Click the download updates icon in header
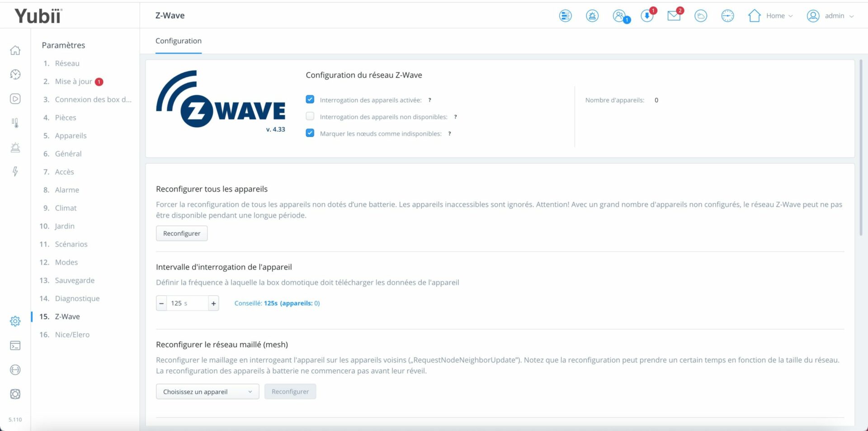 pos(647,16)
